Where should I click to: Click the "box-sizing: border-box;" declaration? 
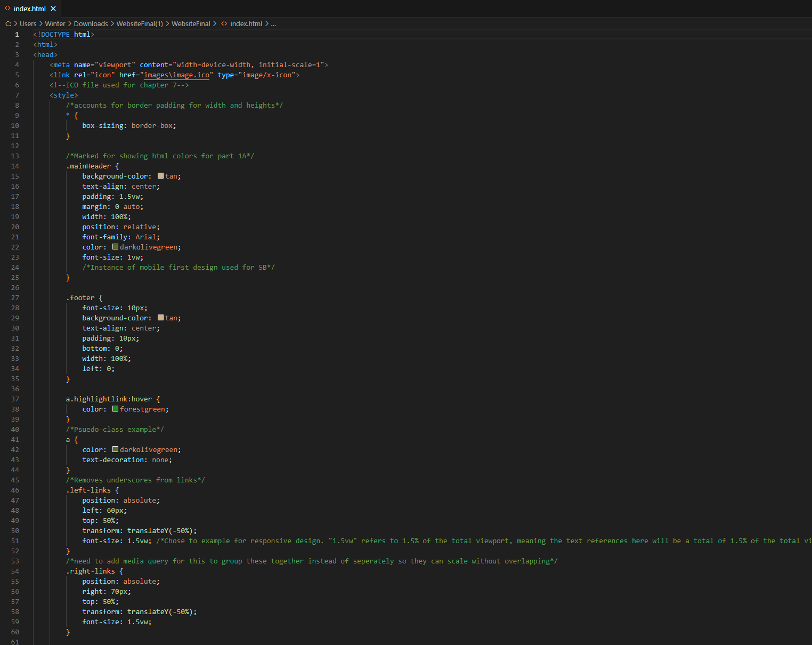(129, 126)
